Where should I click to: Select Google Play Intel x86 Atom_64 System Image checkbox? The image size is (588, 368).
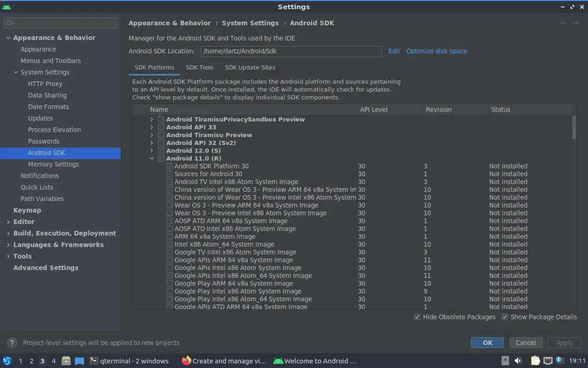tap(170, 299)
